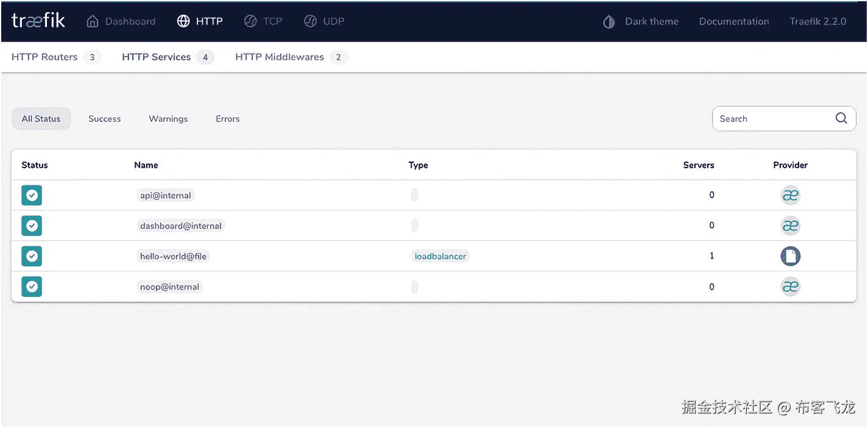Click the Traefik 2.2.0 version link

818,21
